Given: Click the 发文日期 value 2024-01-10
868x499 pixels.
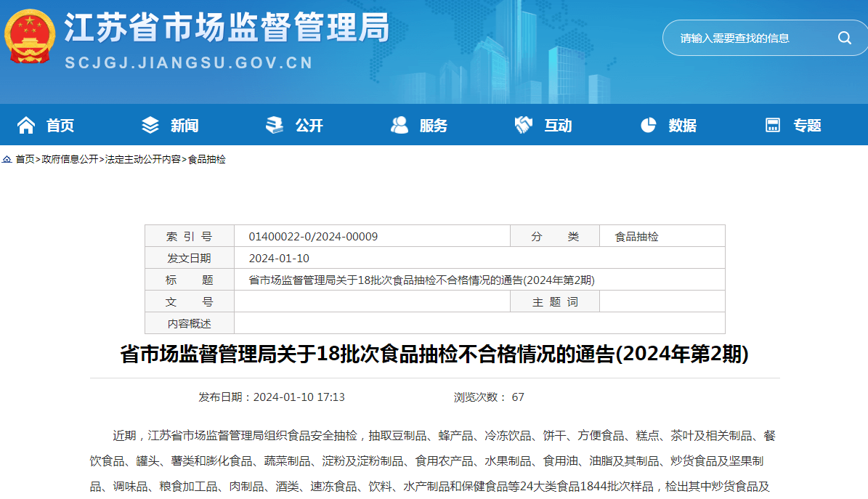Looking at the screenshot, I should [x=279, y=258].
